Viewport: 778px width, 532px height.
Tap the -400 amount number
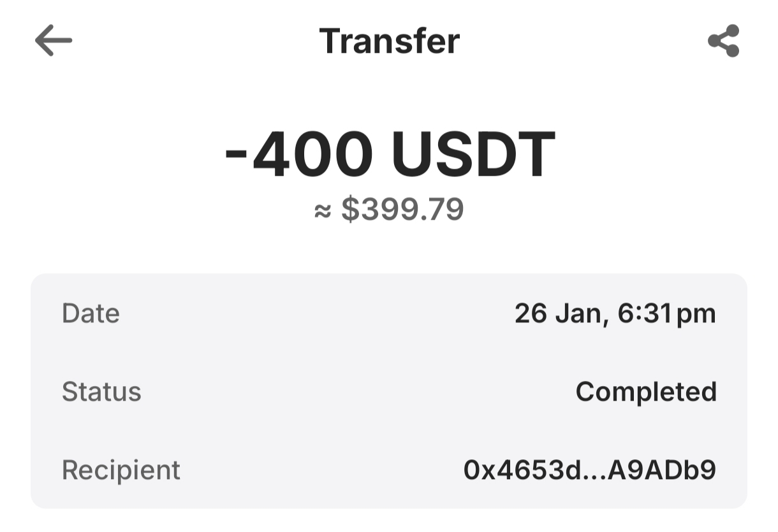click(x=300, y=155)
